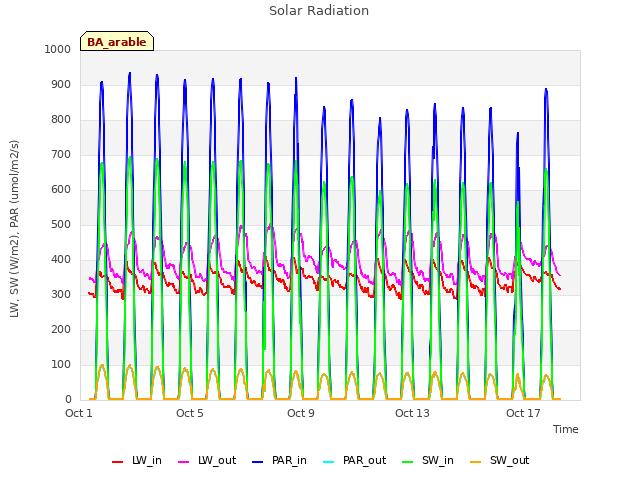Click the 300 y-axis tick label
640x480 pixels.
tap(61, 294)
